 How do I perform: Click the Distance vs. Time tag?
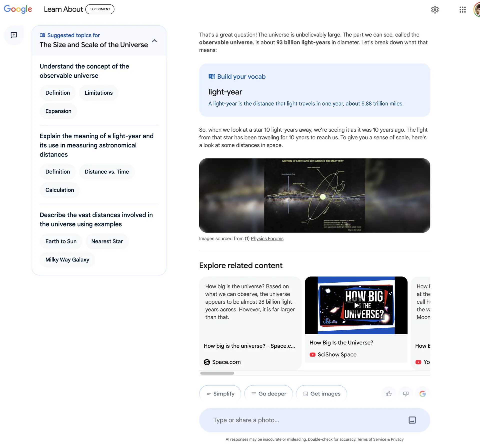[106, 172]
